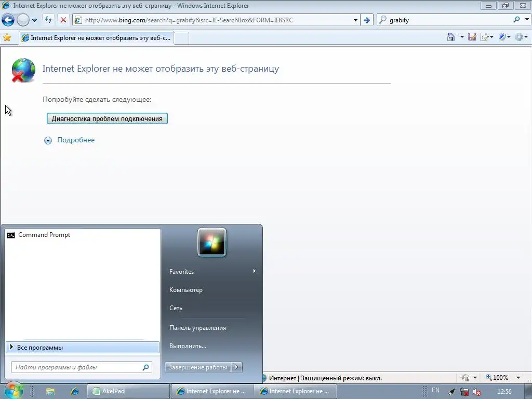Image resolution: width=532 pixels, height=399 pixels.
Task: Open the Safety shield menu
Action: tap(504, 37)
